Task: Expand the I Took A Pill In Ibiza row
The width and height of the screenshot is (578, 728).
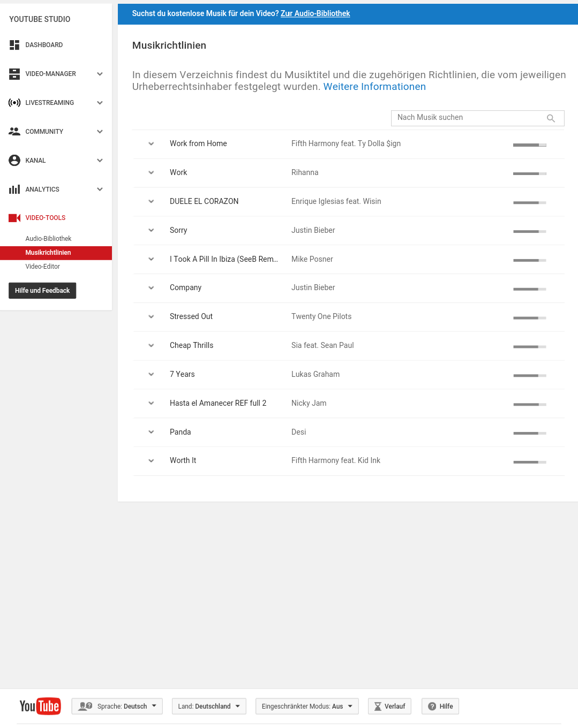Action: 151,259
